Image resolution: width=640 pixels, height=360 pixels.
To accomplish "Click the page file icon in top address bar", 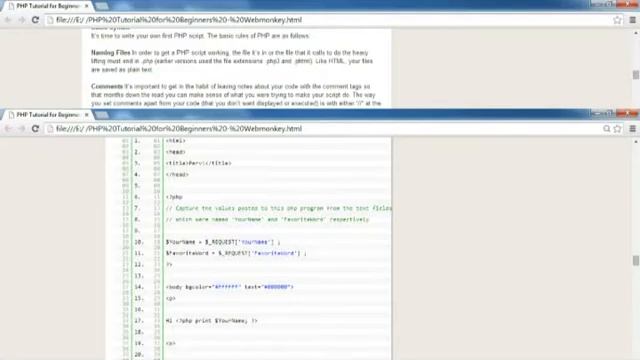I will point(50,20).
